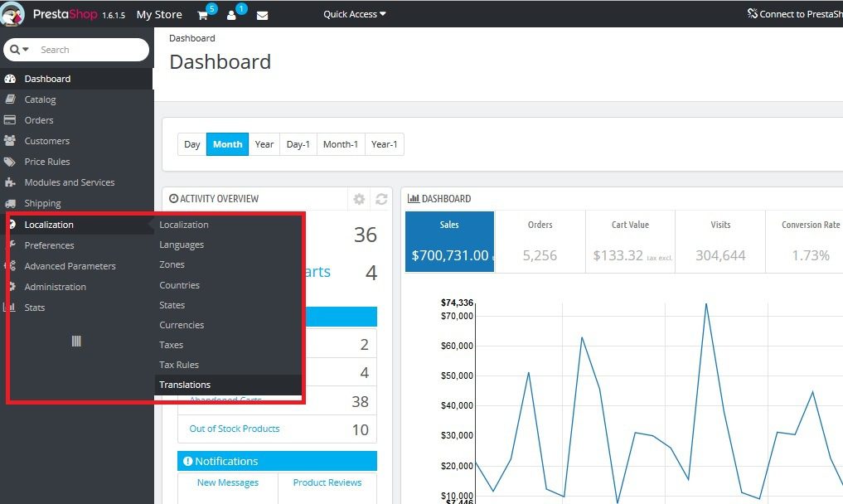Select the Day range button
This screenshot has width=843, height=504.
tap(192, 144)
